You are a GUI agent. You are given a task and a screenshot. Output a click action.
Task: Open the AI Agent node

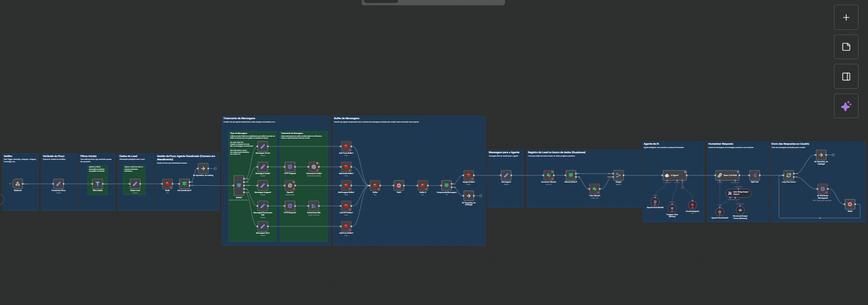pyautogui.click(x=674, y=175)
